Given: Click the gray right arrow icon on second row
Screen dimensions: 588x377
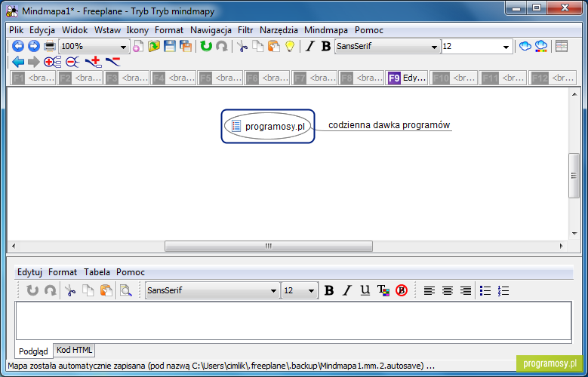Looking at the screenshot, I should (34, 62).
